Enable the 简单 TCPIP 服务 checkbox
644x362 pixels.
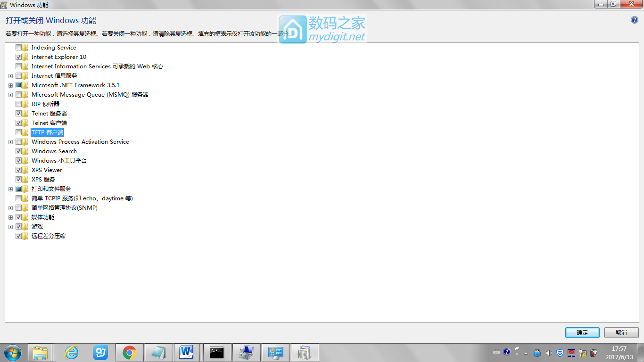(19, 198)
